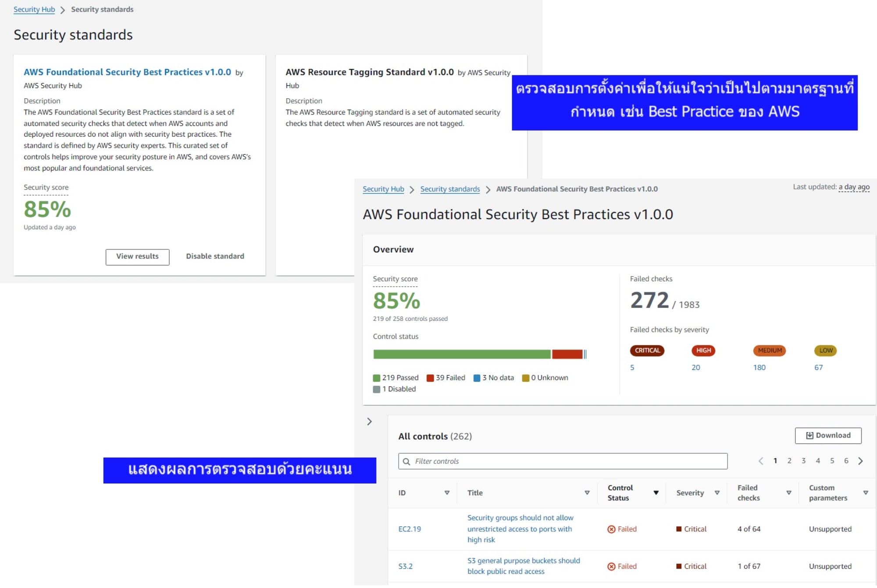Go to the previous page of controls
Screen dimensions: 877x588
(761, 461)
